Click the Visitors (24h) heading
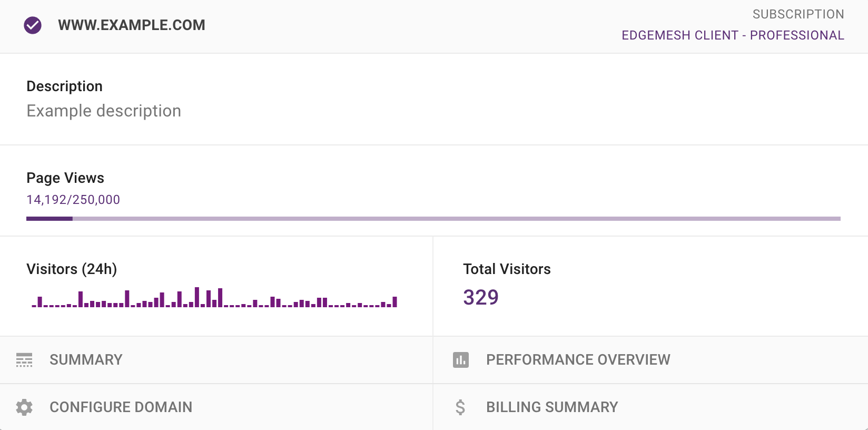Screen dimensions: 868x430 [72, 269]
